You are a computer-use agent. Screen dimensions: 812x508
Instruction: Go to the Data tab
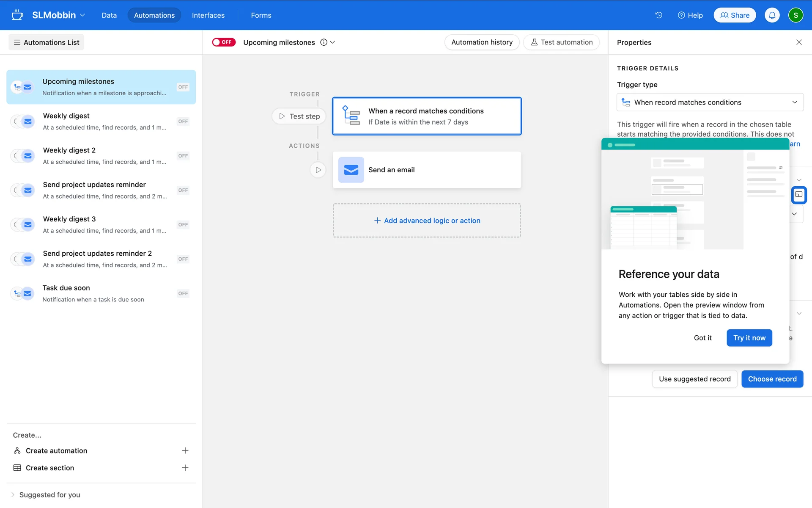click(x=109, y=15)
